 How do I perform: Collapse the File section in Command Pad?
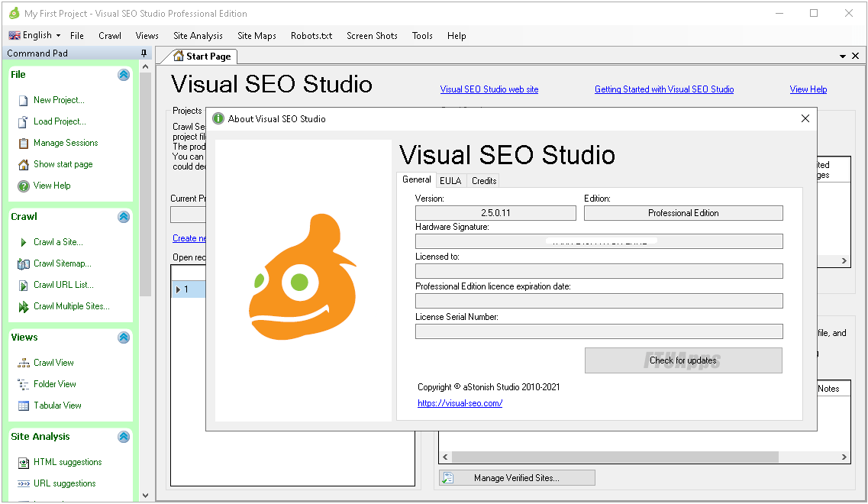click(124, 75)
